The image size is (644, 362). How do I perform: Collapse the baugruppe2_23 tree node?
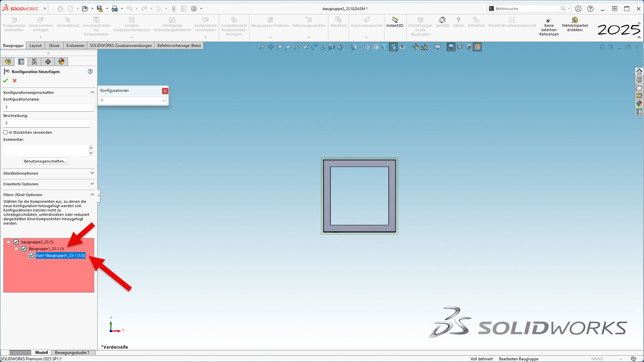(x=8, y=242)
